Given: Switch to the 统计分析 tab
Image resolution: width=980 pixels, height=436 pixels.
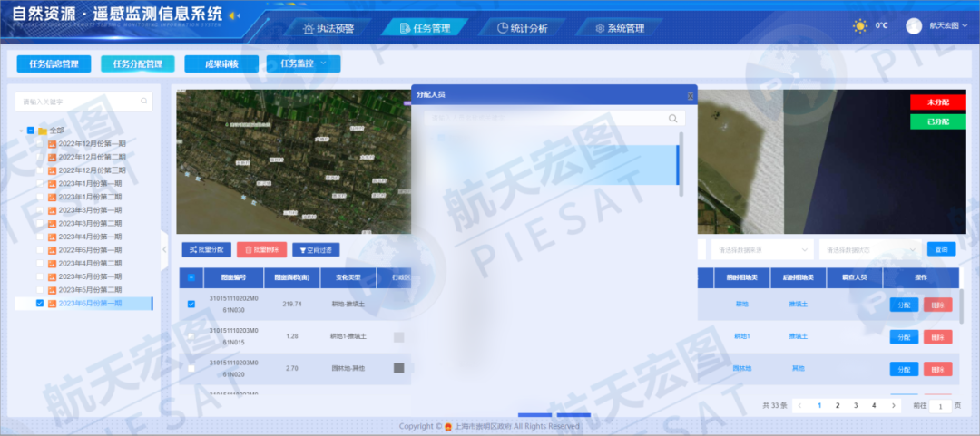Looking at the screenshot, I should click(523, 28).
